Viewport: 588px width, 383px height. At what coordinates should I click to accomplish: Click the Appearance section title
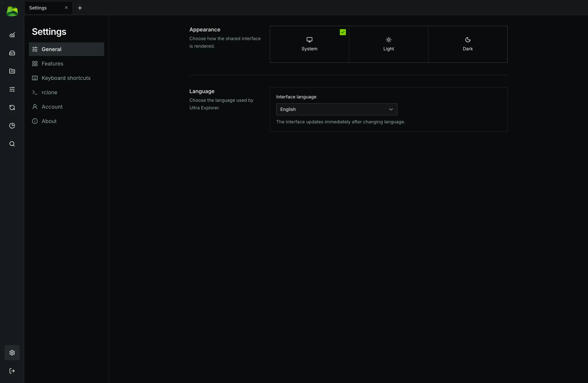point(205,30)
